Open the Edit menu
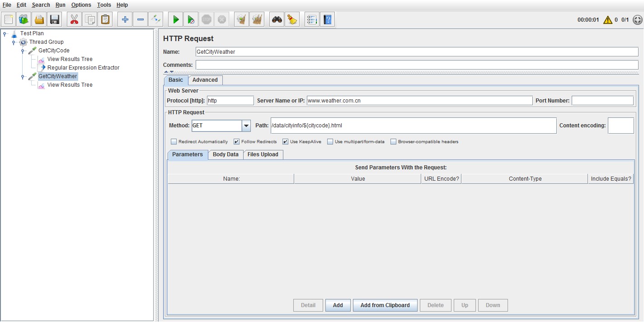 tap(21, 5)
